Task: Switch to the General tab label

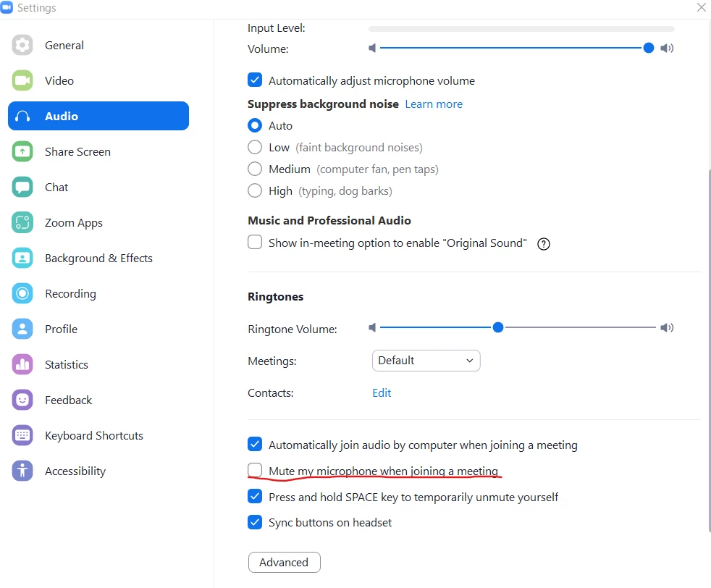Action: tap(64, 46)
